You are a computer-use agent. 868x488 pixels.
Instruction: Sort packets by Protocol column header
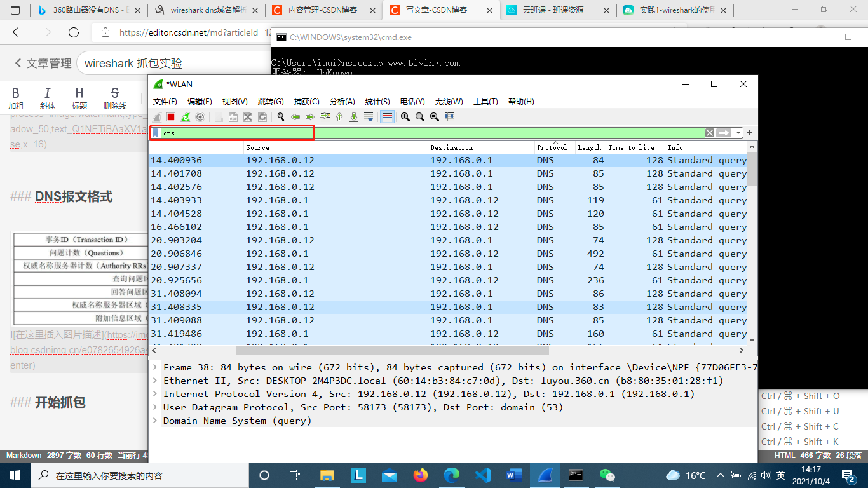tap(555, 147)
